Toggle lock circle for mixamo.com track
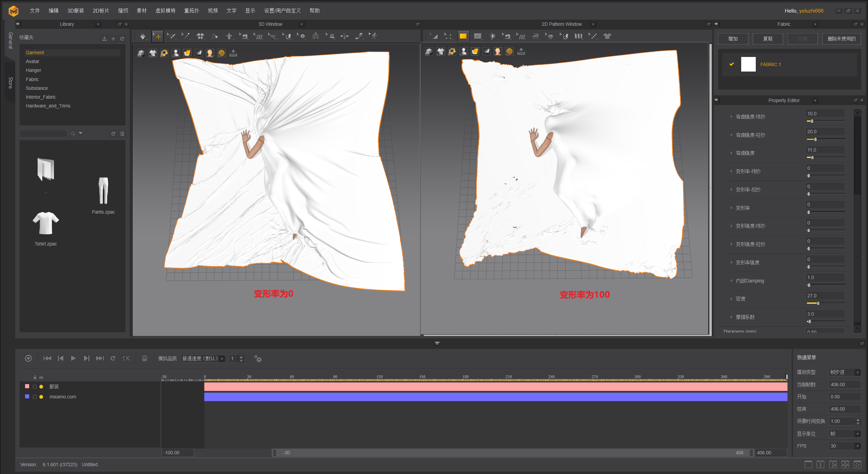This screenshot has height=474, width=868. coord(35,397)
